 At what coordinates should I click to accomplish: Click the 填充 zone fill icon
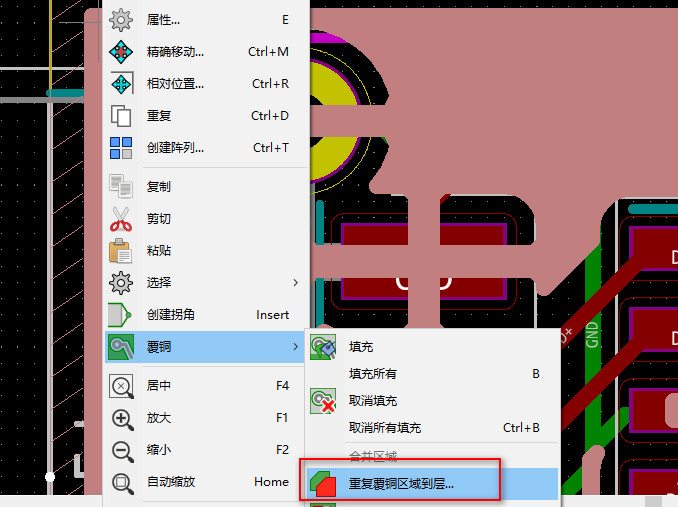click(x=323, y=347)
